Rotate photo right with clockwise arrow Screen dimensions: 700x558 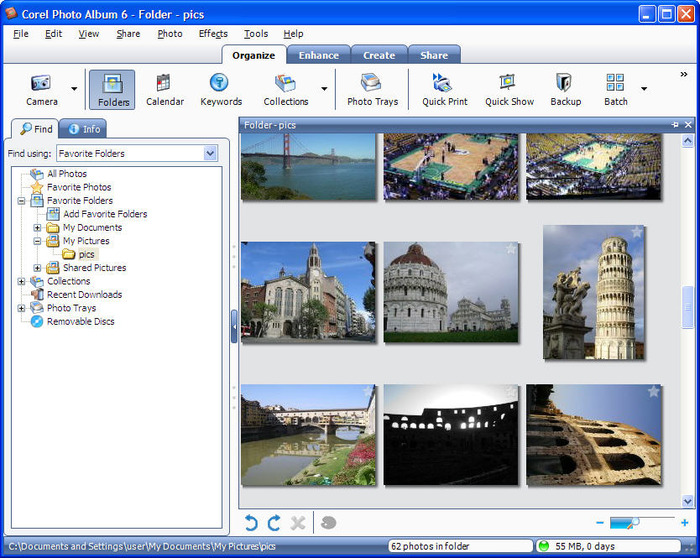point(274,523)
